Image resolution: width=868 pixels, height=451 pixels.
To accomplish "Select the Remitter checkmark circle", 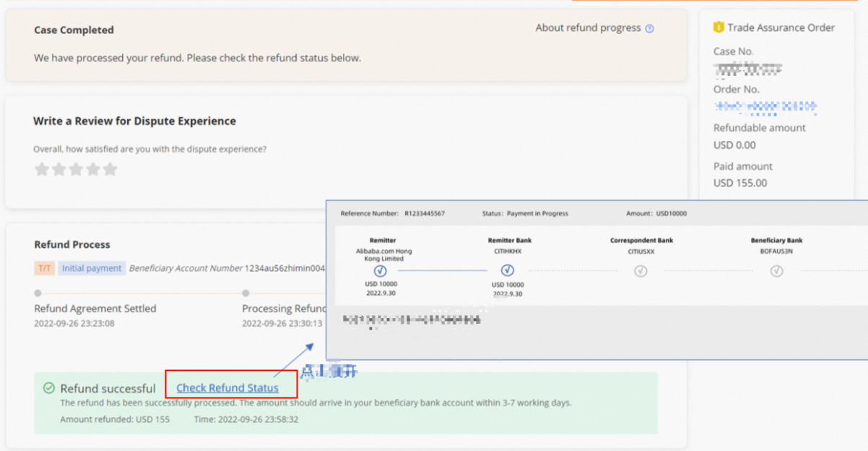I will 381,271.
